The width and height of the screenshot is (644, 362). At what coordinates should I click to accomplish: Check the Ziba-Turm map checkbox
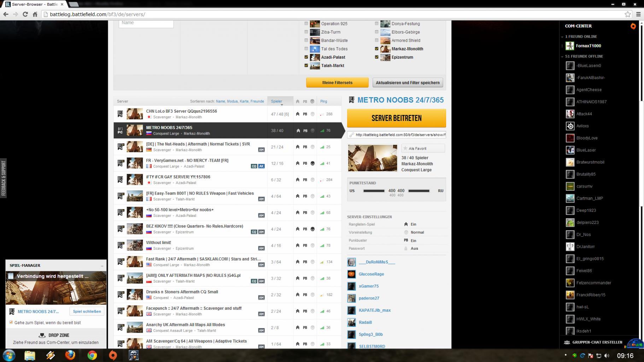306,32
